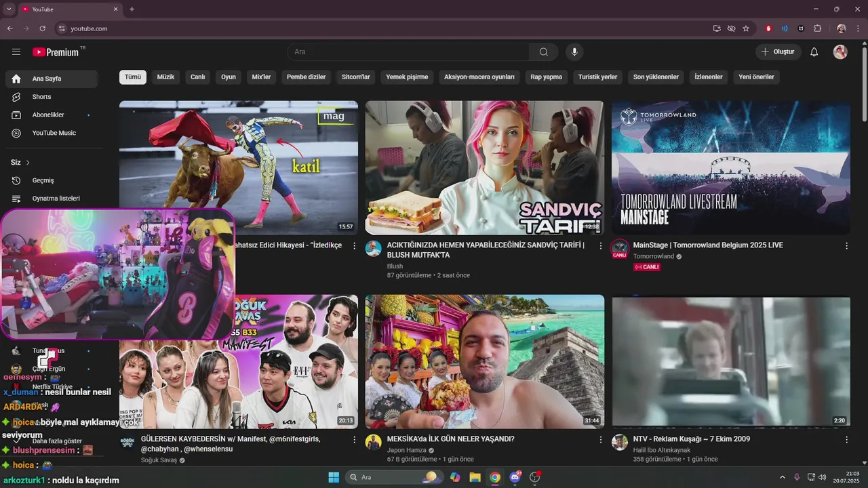Viewport: 868px width, 488px height.
Task: Open more options for the Tomorrowland video
Action: [x=846, y=246]
